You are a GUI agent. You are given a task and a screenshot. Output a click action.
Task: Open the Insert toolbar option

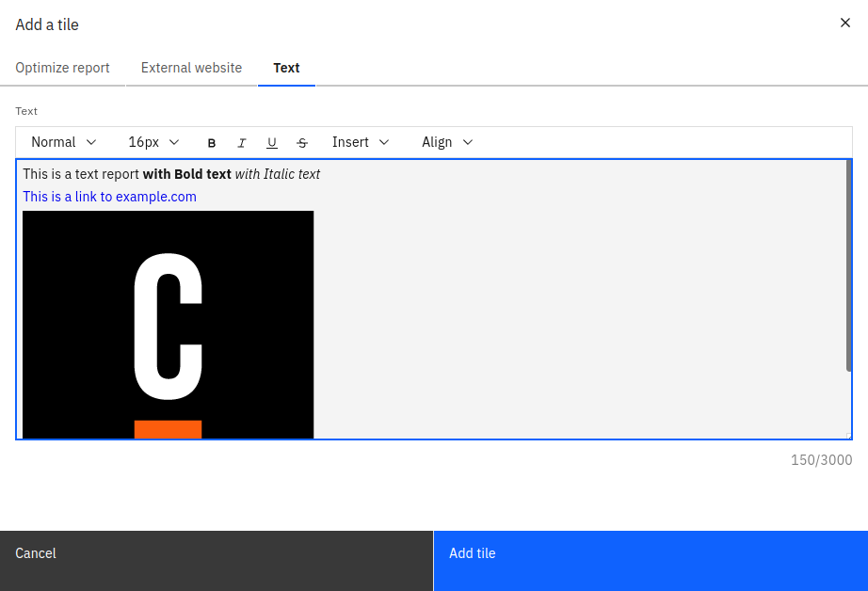tap(361, 142)
